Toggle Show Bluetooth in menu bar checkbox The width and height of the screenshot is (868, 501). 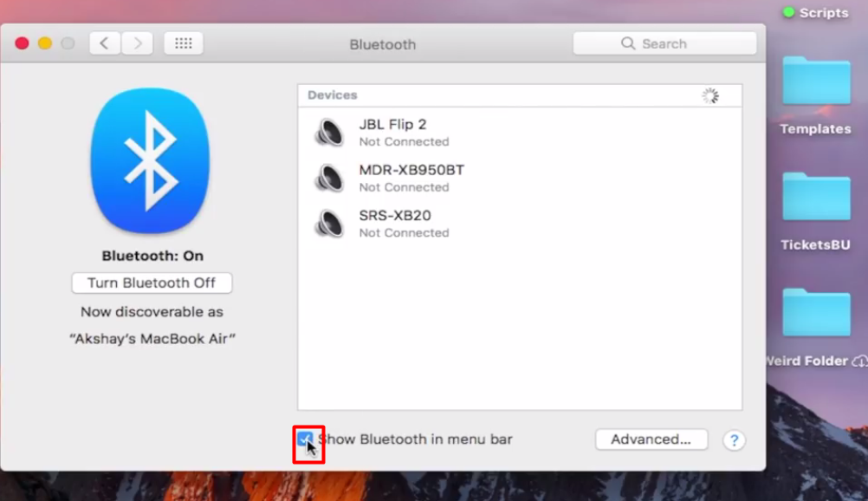[x=305, y=439]
